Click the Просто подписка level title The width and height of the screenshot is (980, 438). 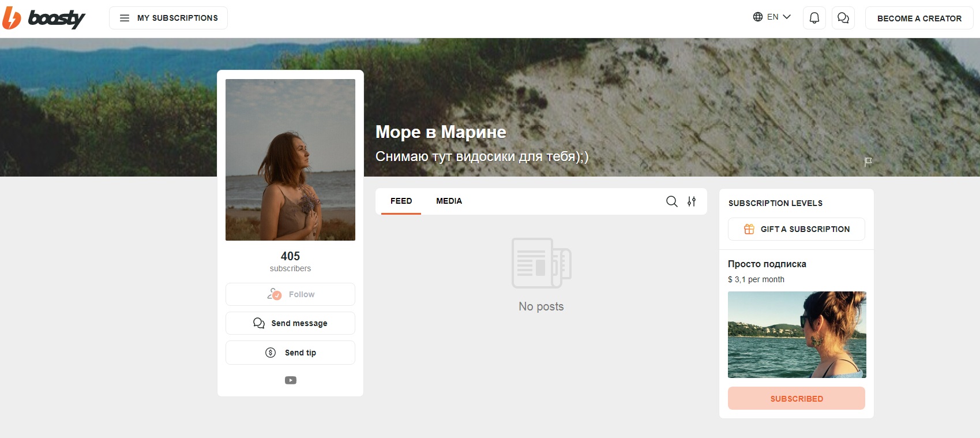(767, 264)
